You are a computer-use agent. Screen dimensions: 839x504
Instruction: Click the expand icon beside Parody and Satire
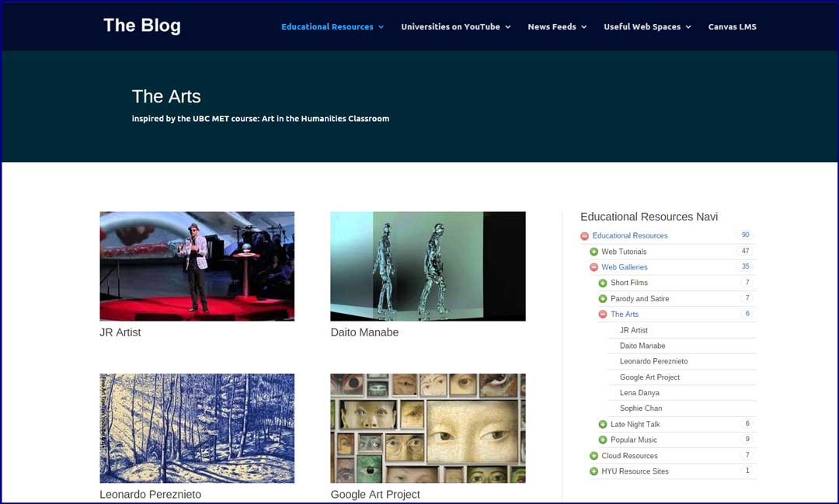tap(603, 298)
